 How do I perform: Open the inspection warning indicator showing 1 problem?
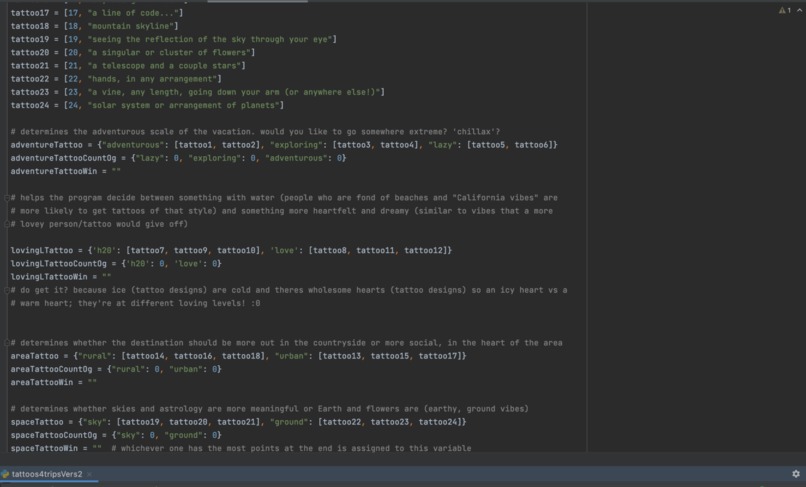tap(784, 10)
